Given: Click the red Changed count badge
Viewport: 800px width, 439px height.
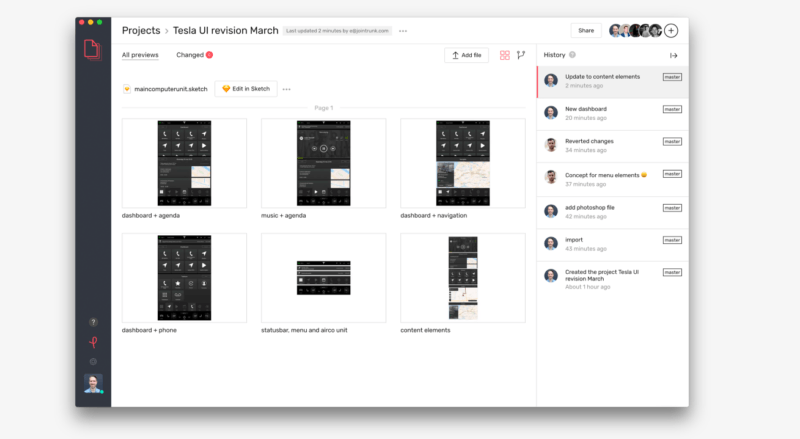Looking at the screenshot, I should [x=209, y=55].
